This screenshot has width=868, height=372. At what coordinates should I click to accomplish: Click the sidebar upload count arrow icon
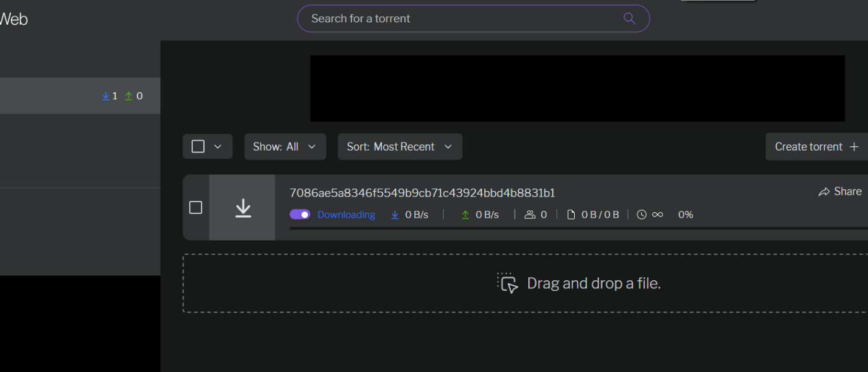[129, 96]
